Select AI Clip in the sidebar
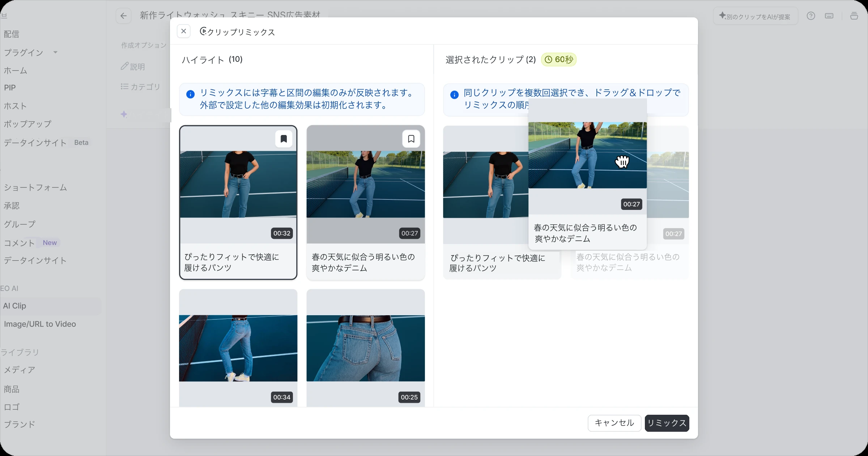This screenshot has height=456, width=868. pos(51,306)
